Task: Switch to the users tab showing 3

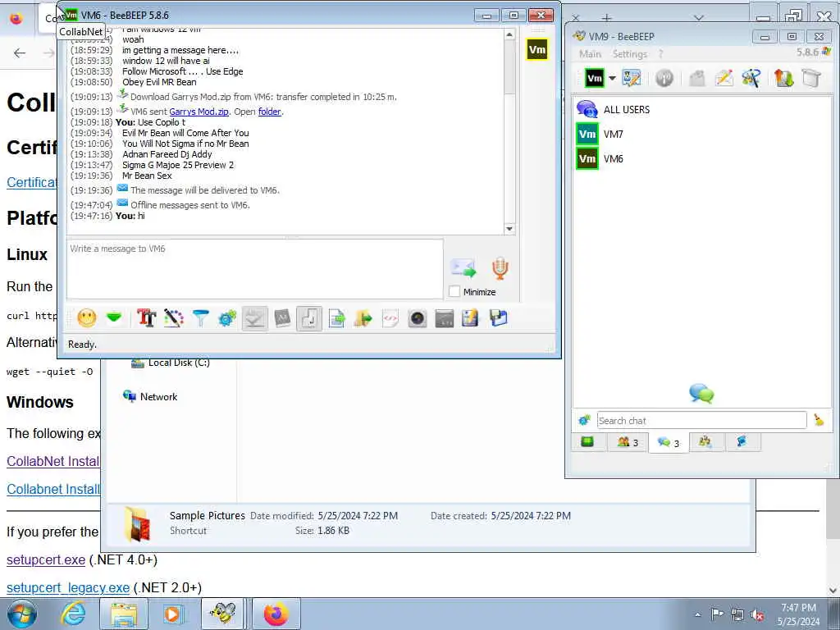Action: [628, 442]
